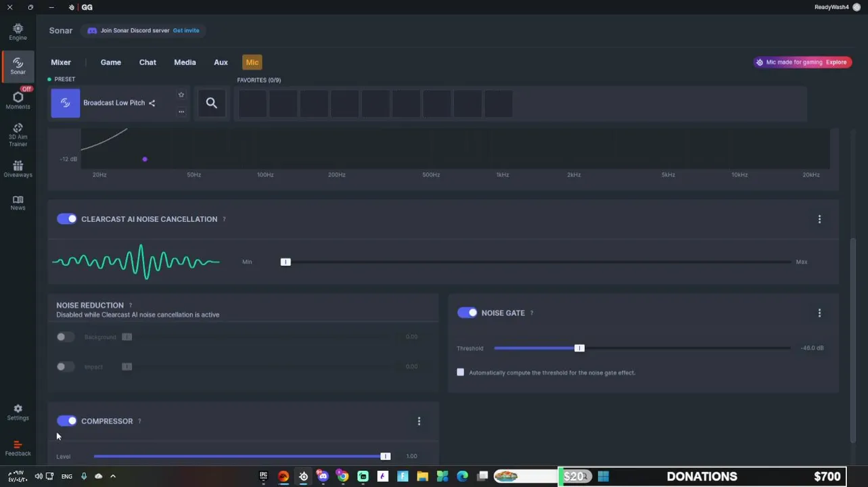Click the last empty favorites slot
Screen dimensions: 868x487
point(499,103)
